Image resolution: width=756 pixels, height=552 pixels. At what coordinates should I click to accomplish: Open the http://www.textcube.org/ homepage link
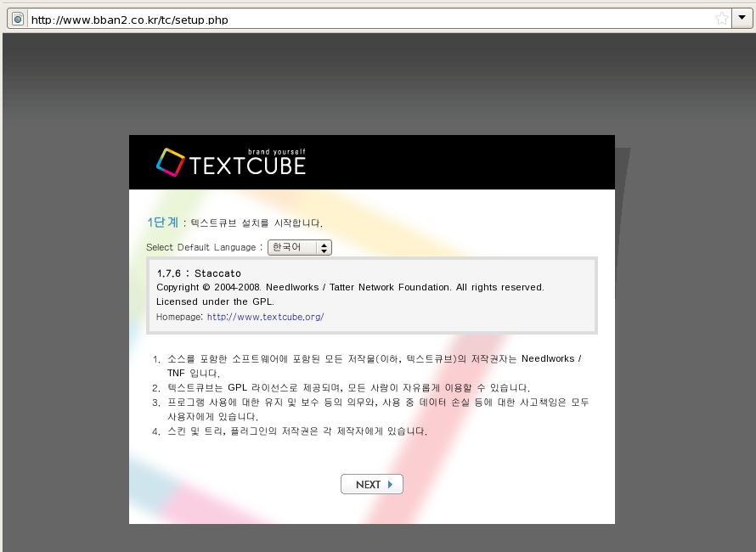pos(265,317)
